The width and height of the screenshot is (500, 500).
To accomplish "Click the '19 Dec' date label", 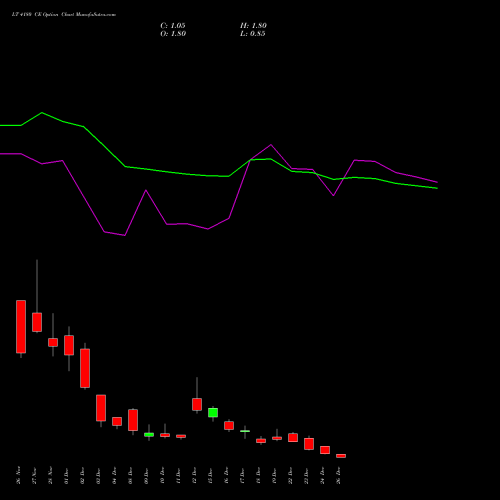I will click(274, 475).
